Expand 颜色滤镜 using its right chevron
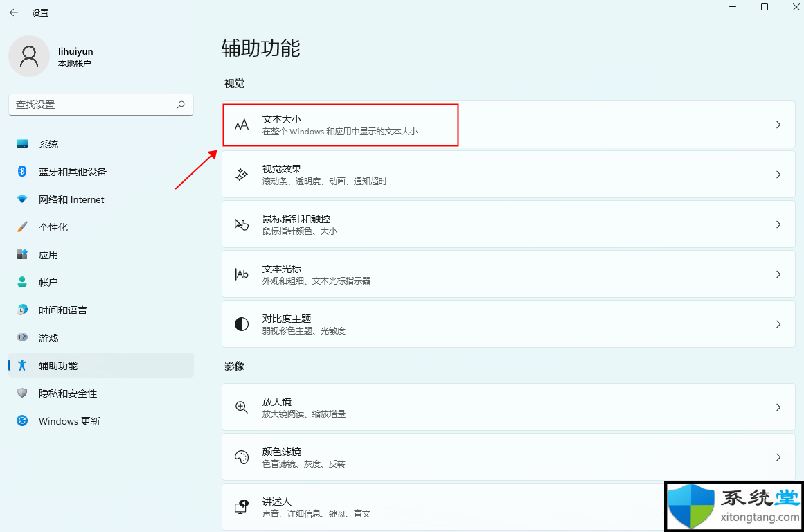 pos(778,457)
